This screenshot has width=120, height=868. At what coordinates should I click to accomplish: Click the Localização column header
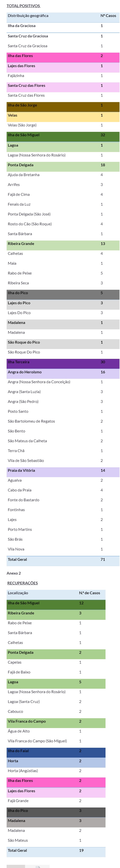[x=18, y=593]
